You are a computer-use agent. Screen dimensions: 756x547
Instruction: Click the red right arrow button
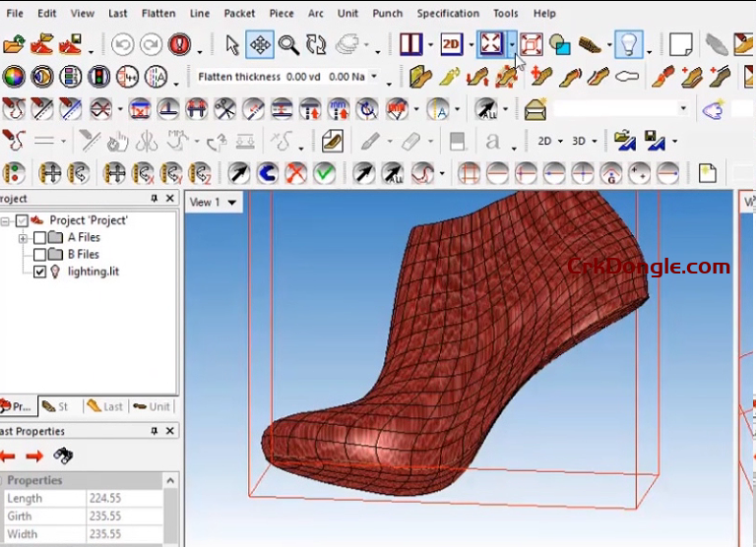tap(34, 456)
